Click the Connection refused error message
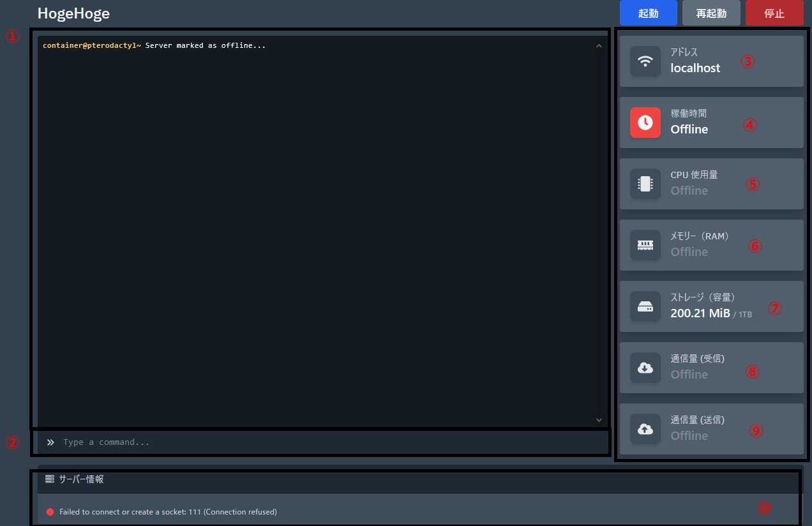The height and width of the screenshot is (526, 812). [x=168, y=512]
